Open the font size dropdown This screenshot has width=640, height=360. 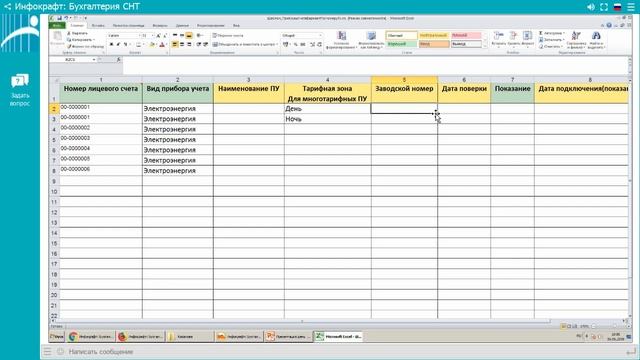(152, 36)
